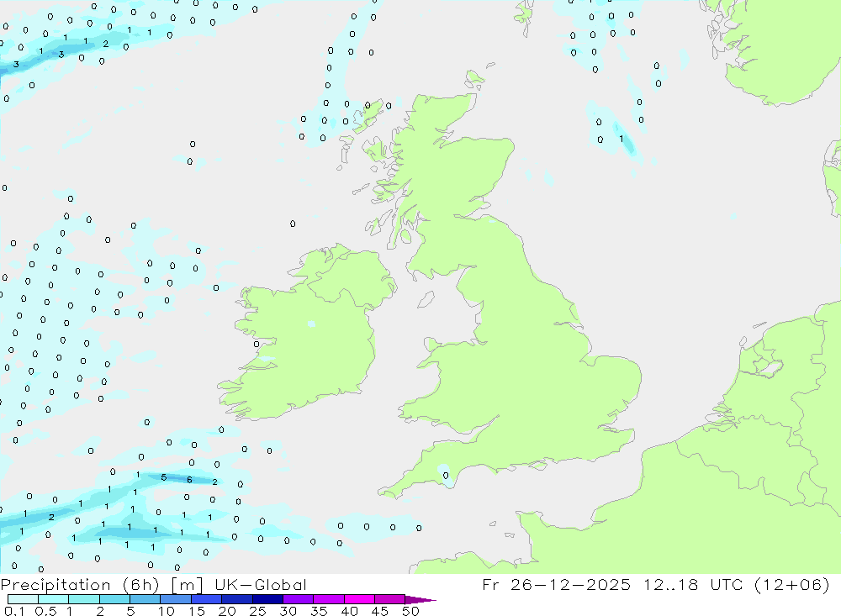The image size is (841, 616).
Task: Pick the 5–10 blue legend swatch
Action: 145,599
